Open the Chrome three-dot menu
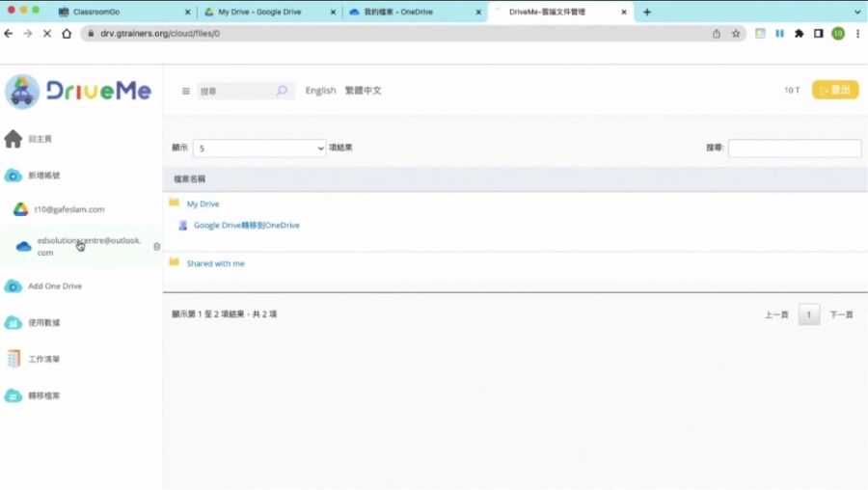 click(857, 34)
